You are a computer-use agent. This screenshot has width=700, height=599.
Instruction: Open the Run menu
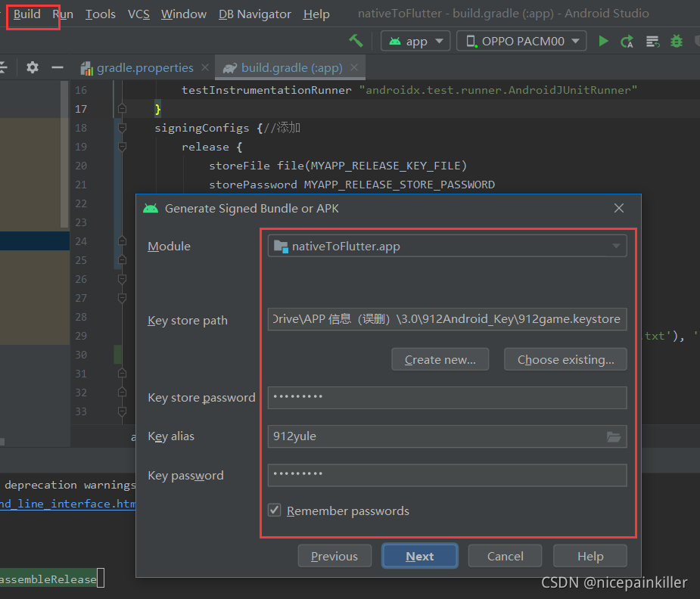pyautogui.click(x=63, y=14)
